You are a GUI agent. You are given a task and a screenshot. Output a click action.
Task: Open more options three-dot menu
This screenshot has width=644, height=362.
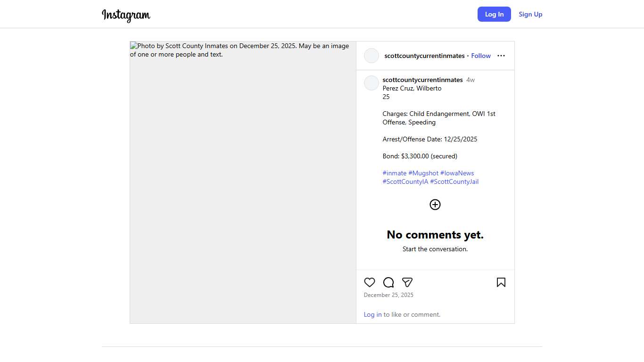[x=501, y=56]
